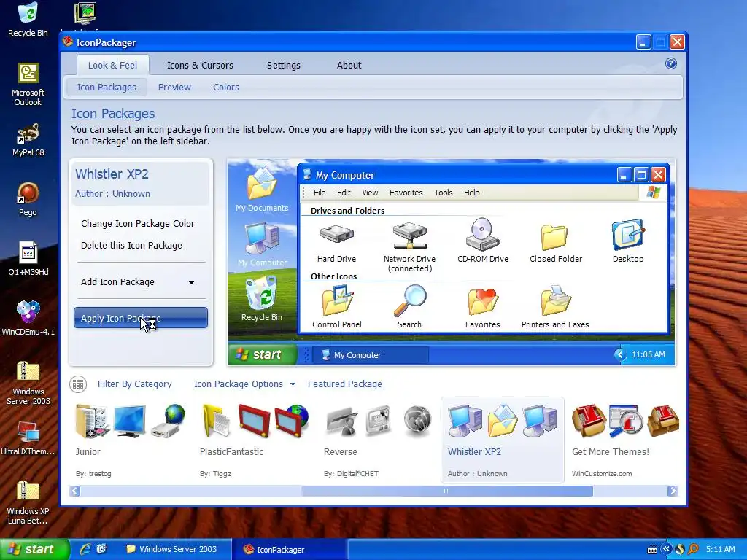747x560 pixels.
Task: Select the Icon Packages sub-tab
Action: tap(107, 87)
